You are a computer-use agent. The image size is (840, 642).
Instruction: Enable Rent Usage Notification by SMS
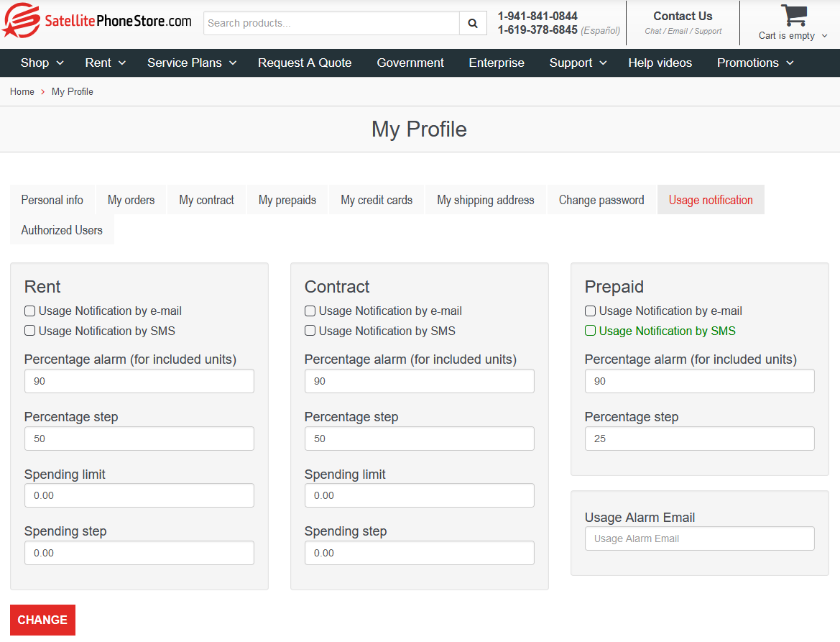click(x=30, y=331)
